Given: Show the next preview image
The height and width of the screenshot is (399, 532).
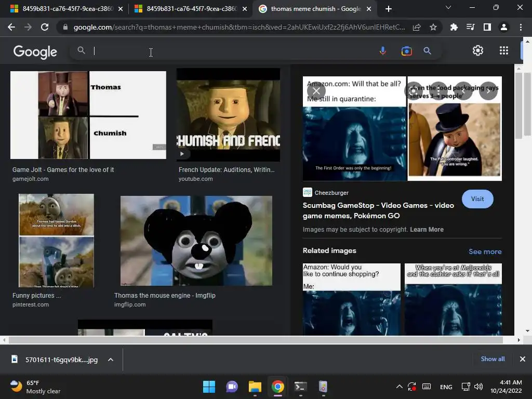Looking at the screenshot, I should pos(488,91).
